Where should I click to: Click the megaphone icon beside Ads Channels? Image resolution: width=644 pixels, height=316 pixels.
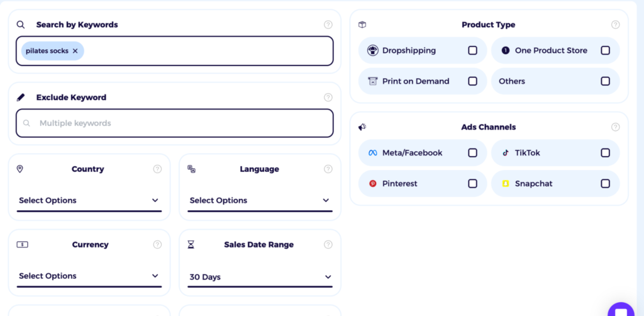coord(362,127)
